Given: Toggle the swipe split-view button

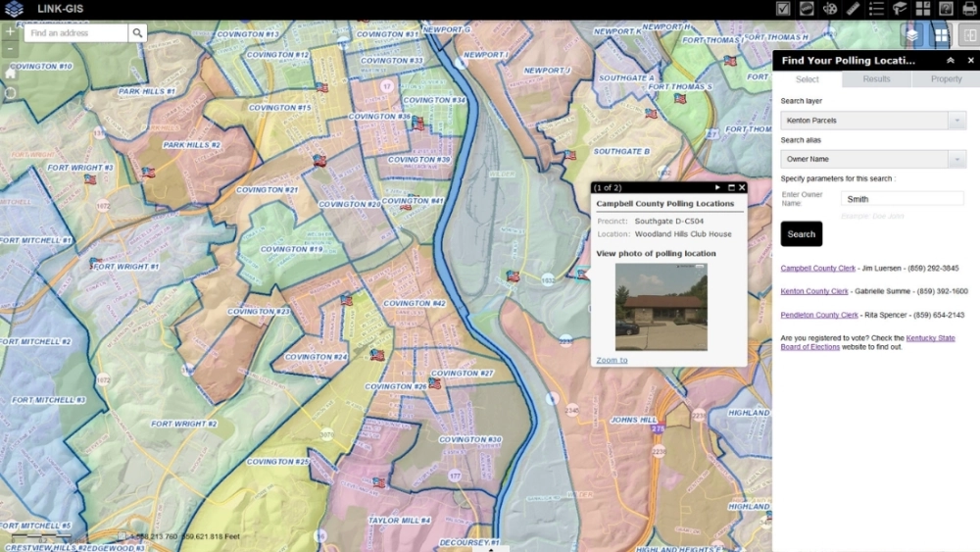Looking at the screenshot, I should pos(968,35).
